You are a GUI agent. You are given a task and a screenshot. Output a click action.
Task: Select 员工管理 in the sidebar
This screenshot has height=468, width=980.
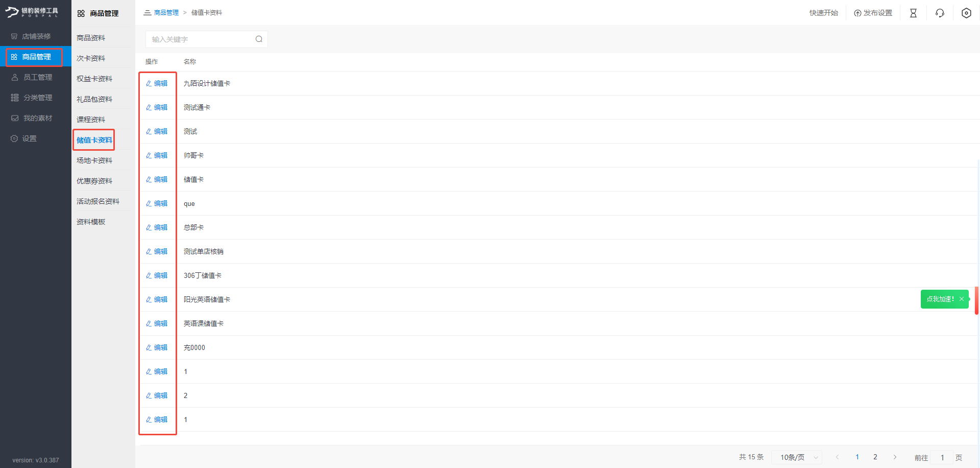(37, 77)
